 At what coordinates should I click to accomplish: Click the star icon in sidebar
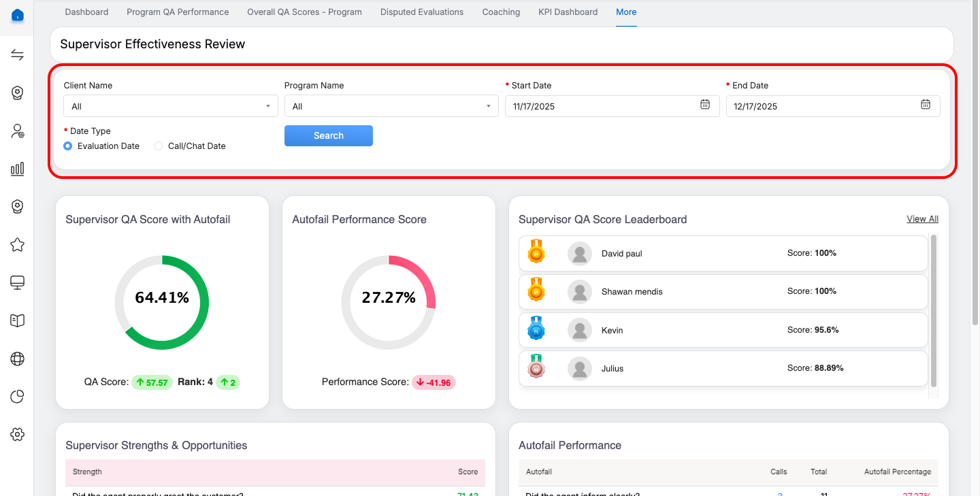pos(18,245)
